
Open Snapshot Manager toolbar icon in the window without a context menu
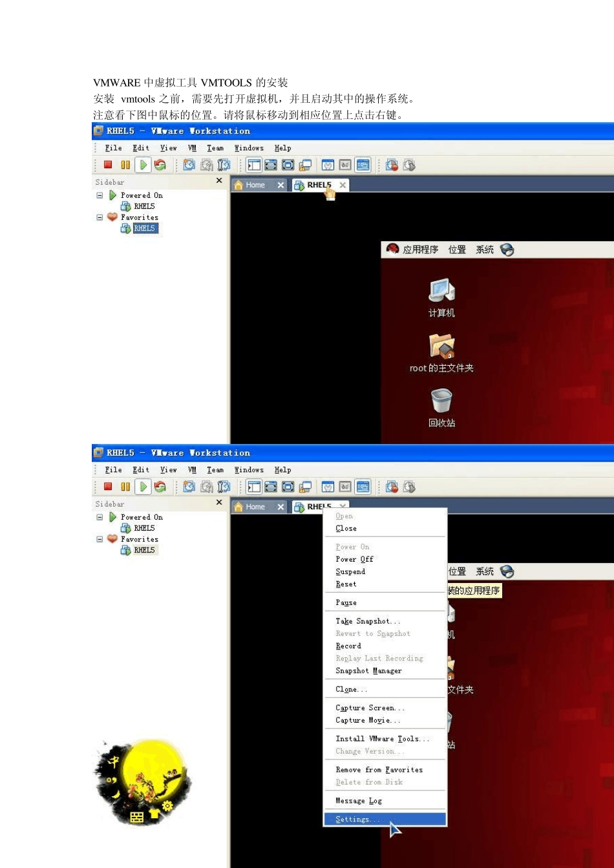(x=224, y=165)
